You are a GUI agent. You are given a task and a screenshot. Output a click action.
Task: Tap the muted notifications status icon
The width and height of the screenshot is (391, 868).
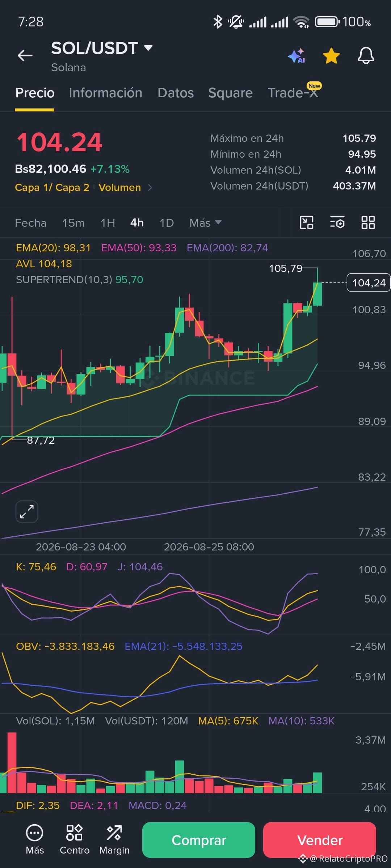[236, 22]
